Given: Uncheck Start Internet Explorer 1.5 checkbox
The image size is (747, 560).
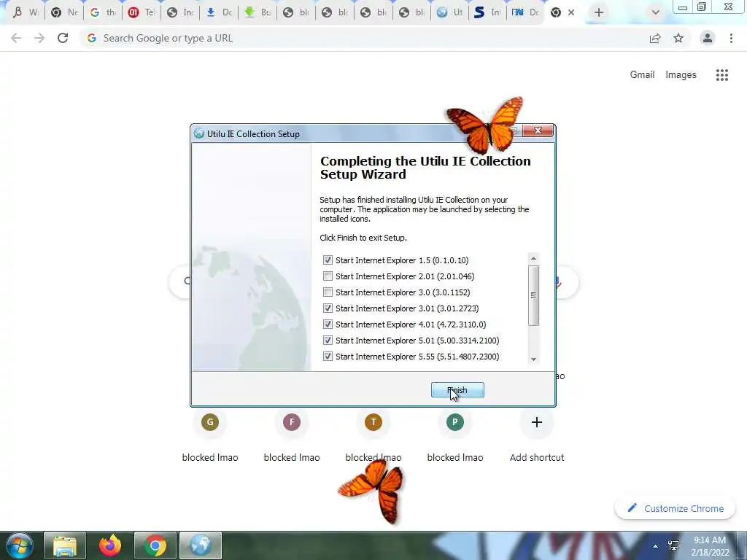Looking at the screenshot, I should pos(328,260).
